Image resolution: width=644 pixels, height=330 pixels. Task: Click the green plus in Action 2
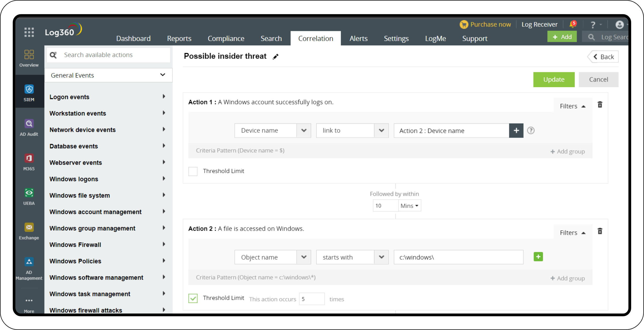point(538,257)
